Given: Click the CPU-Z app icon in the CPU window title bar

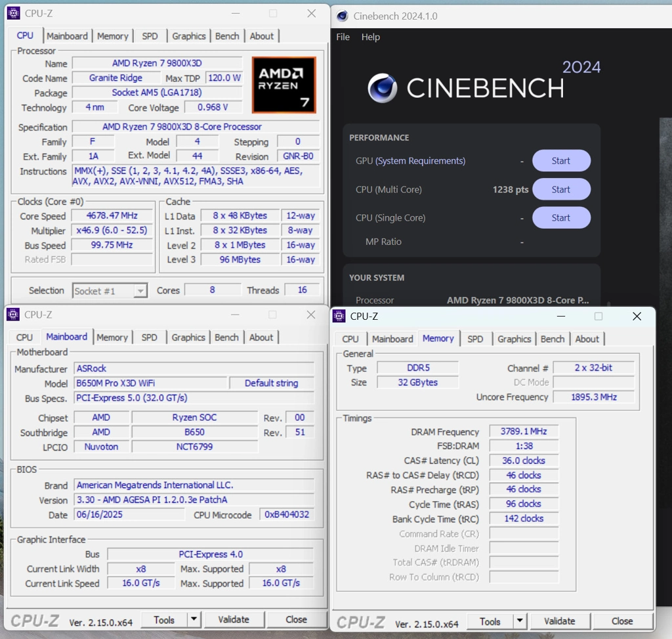Looking at the screenshot, I should [x=13, y=13].
